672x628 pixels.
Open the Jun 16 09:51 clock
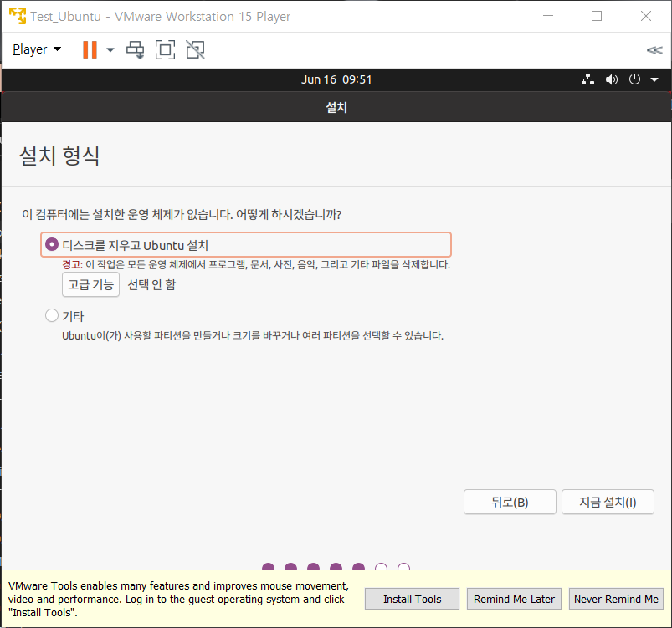coord(336,79)
